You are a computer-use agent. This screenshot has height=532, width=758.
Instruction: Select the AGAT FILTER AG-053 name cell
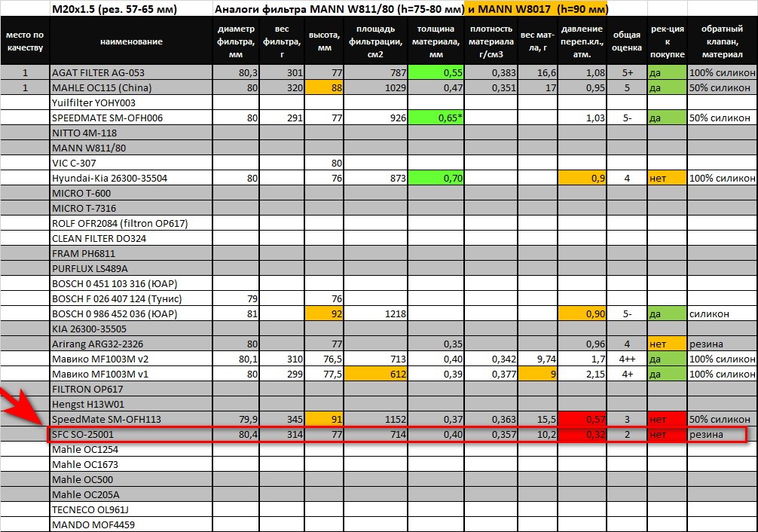130,73
